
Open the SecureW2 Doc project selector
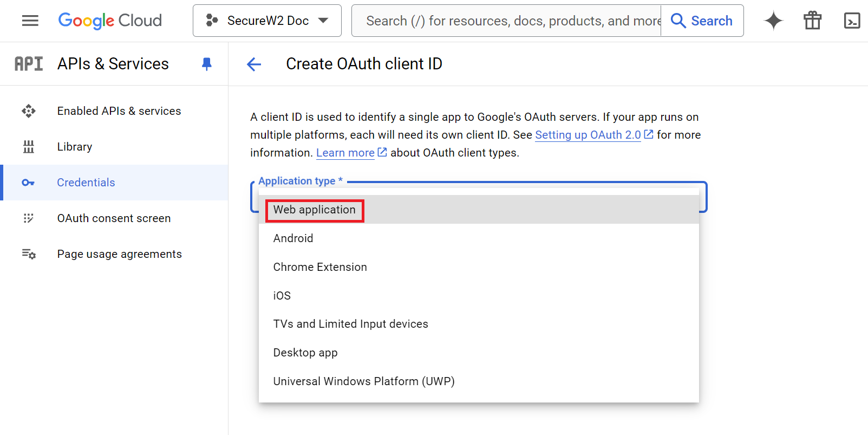[267, 21]
